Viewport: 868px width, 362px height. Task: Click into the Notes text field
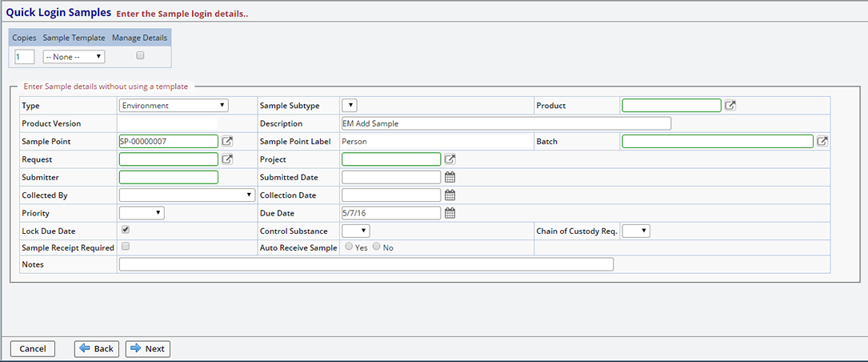pos(366,264)
